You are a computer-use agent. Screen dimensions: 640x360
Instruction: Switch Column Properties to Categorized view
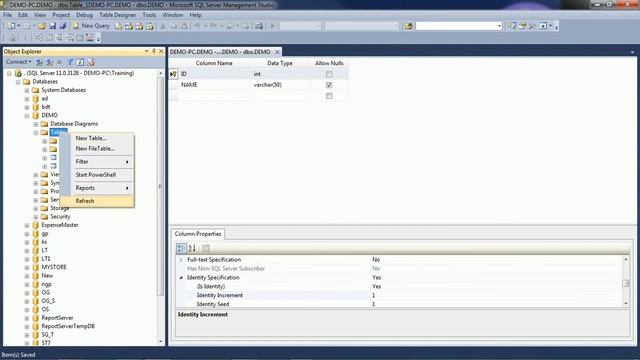tap(181, 248)
